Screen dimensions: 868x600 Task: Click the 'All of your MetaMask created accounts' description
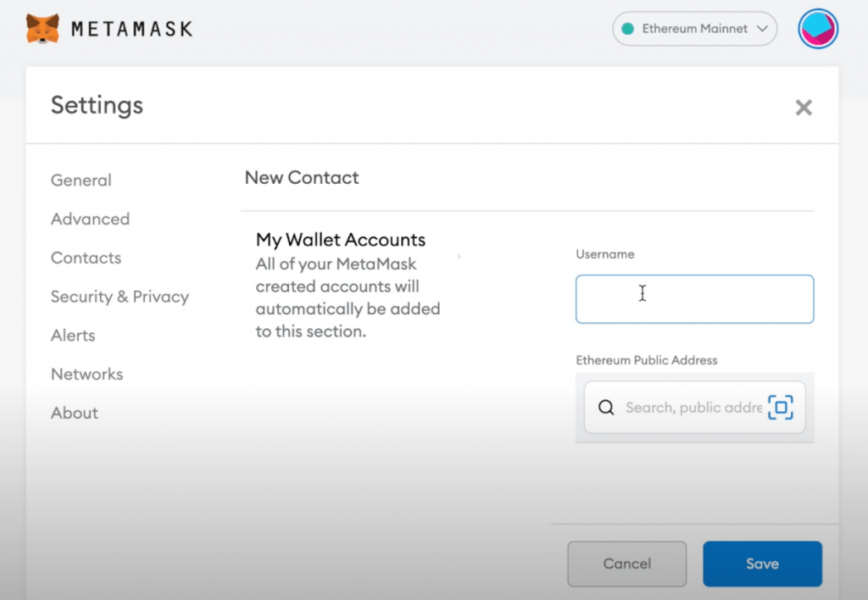[x=348, y=297]
